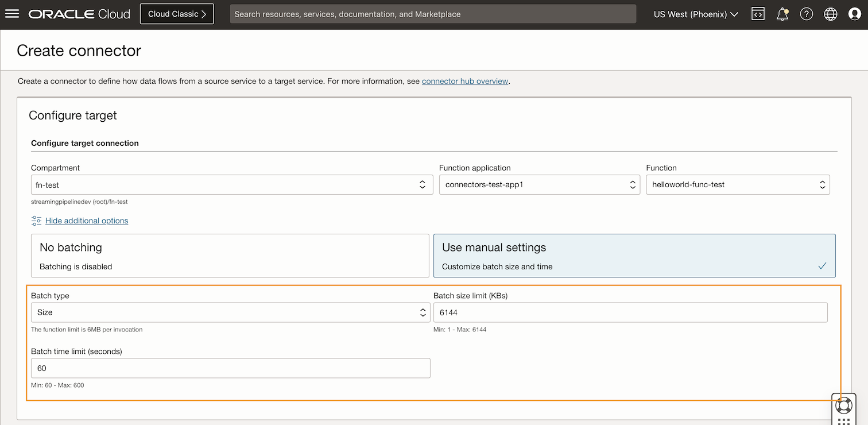Open the user profile avatar
The width and height of the screenshot is (868, 425).
click(x=854, y=14)
